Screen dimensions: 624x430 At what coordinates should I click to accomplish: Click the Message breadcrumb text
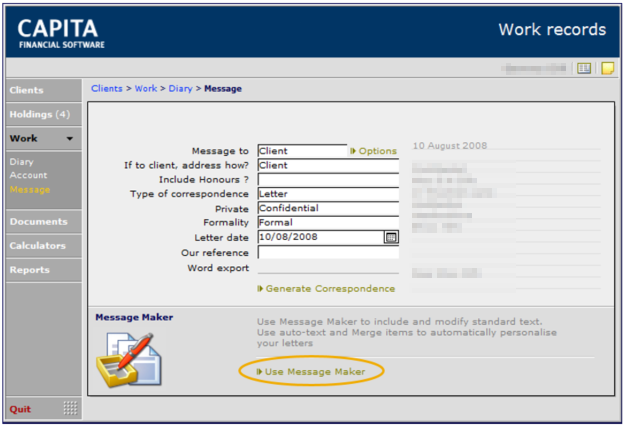[223, 89]
